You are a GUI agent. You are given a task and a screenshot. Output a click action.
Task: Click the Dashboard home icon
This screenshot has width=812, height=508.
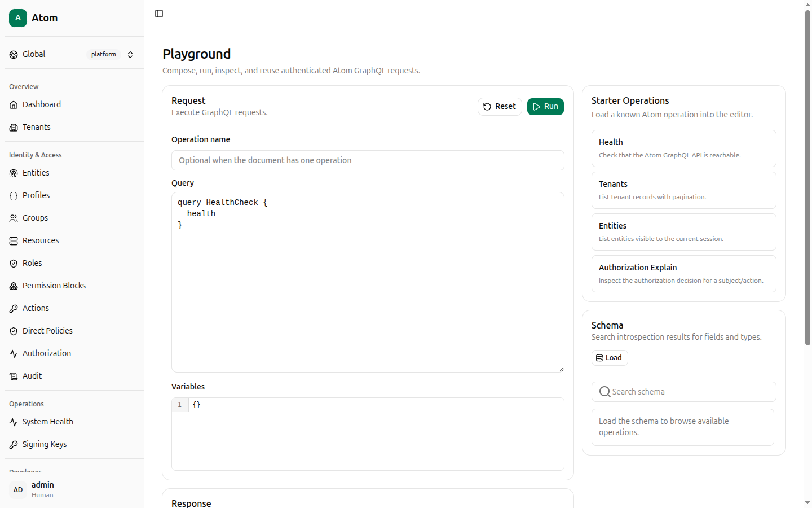click(x=14, y=105)
